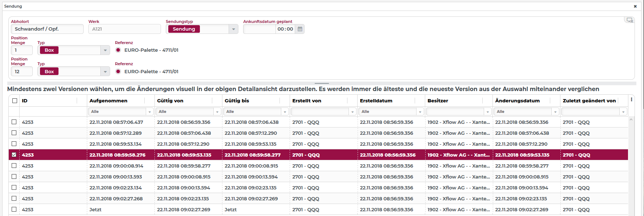This screenshot has height=216, width=644.
Task: Toggle the select-all checkbox in grid header
Action: (15, 101)
